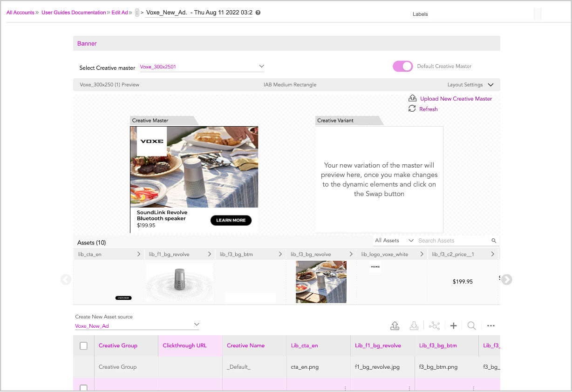The image size is (572, 392).
Task: Click the IAB Medium Rectangle label
Action: (290, 85)
